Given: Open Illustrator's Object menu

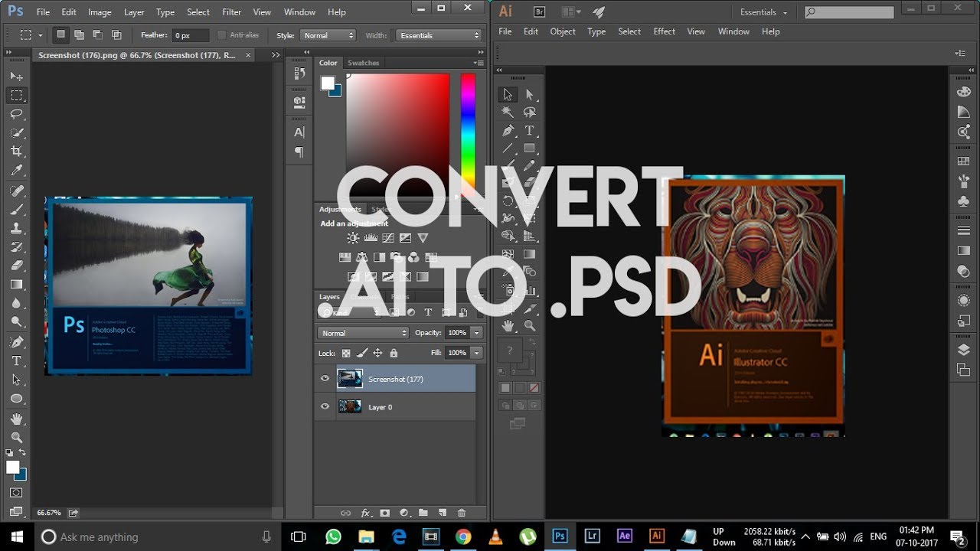Looking at the screenshot, I should click(x=563, y=31).
